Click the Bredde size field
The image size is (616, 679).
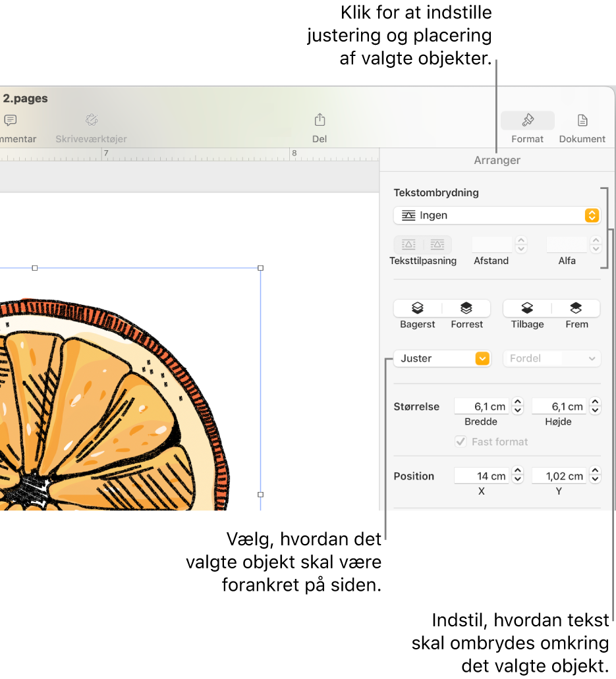(x=482, y=406)
